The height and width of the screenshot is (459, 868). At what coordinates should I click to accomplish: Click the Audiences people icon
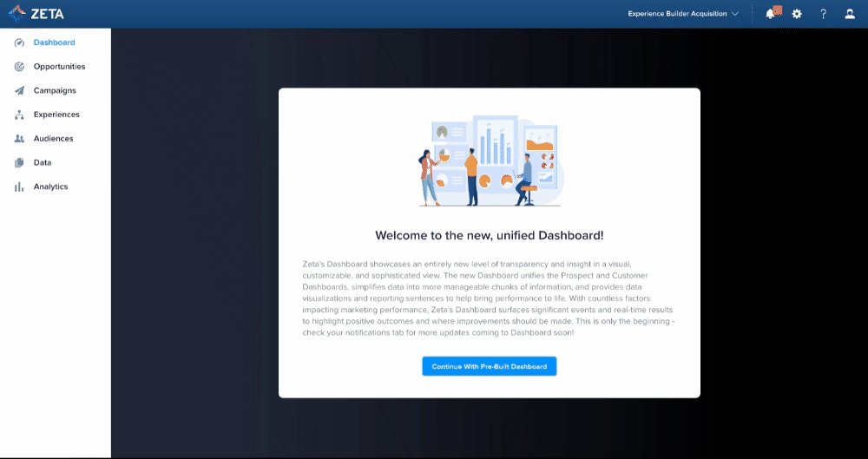tap(19, 139)
